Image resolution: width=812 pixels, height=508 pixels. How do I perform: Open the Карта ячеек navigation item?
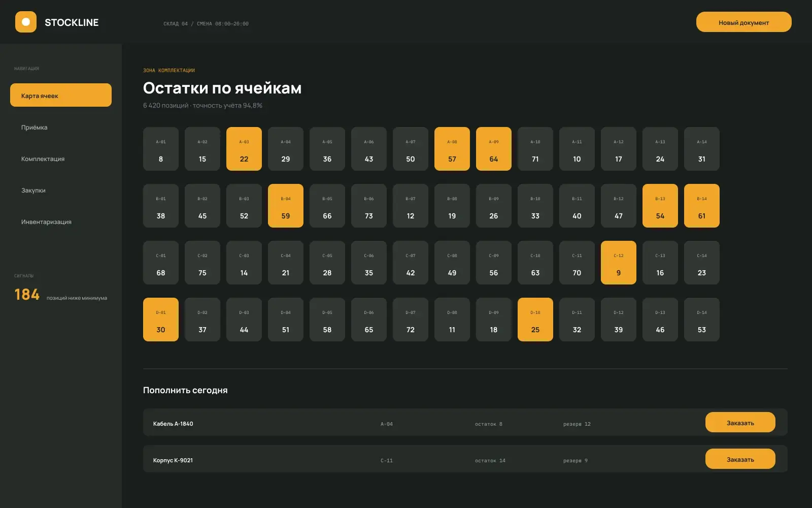61,95
